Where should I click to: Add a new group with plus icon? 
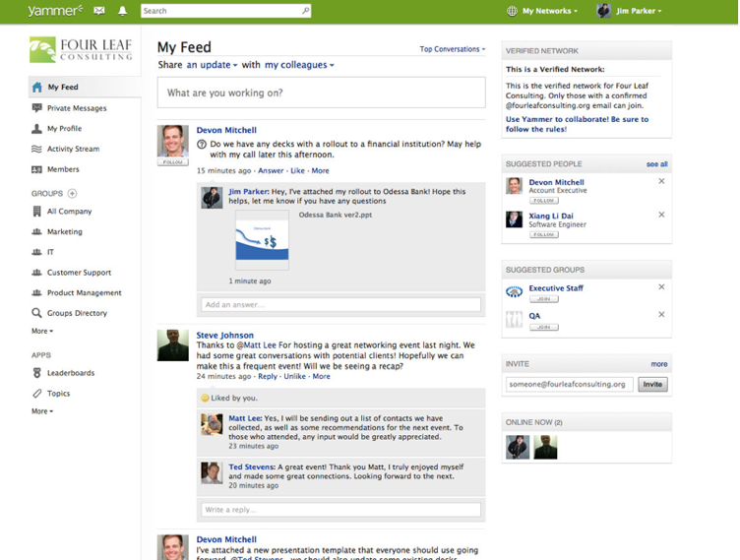point(72,194)
